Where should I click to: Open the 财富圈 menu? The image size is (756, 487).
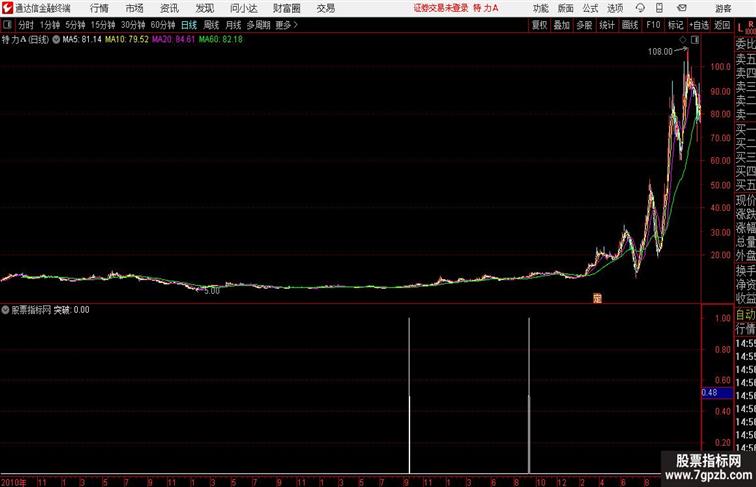click(x=287, y=8)
